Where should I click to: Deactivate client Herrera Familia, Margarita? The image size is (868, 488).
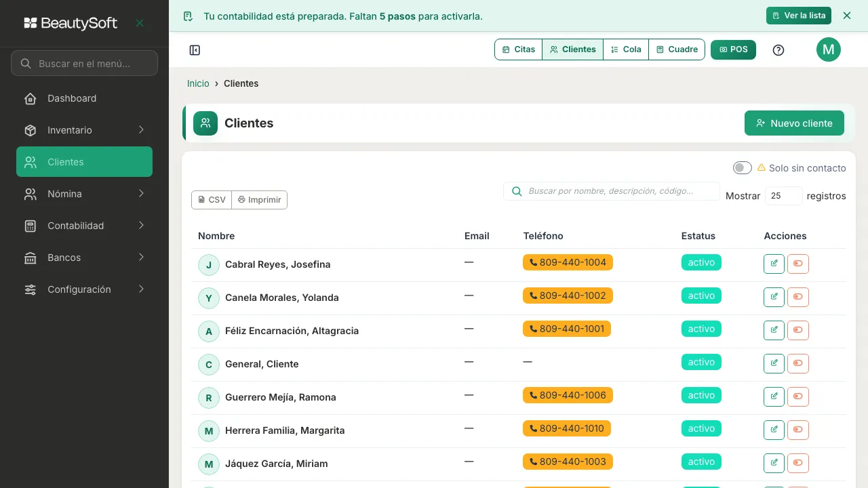pyautogui.click(x=798, y=430)
